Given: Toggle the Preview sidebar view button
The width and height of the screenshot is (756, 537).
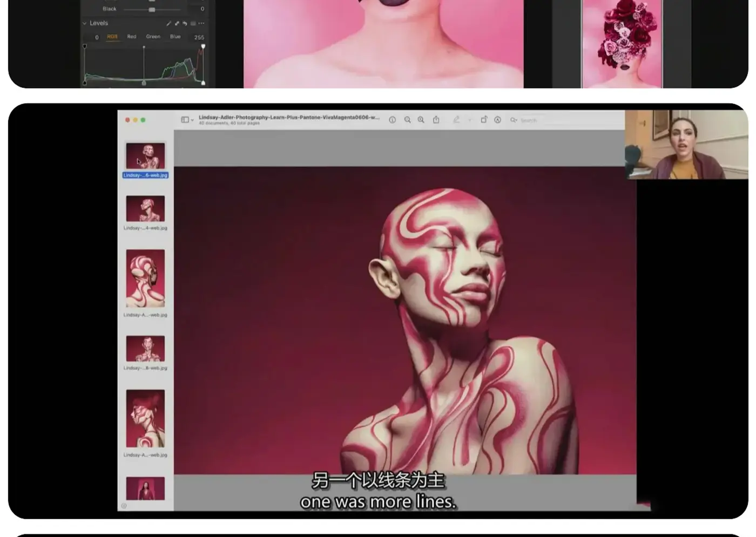Looking at the screenshot, I should coord(185,120).
